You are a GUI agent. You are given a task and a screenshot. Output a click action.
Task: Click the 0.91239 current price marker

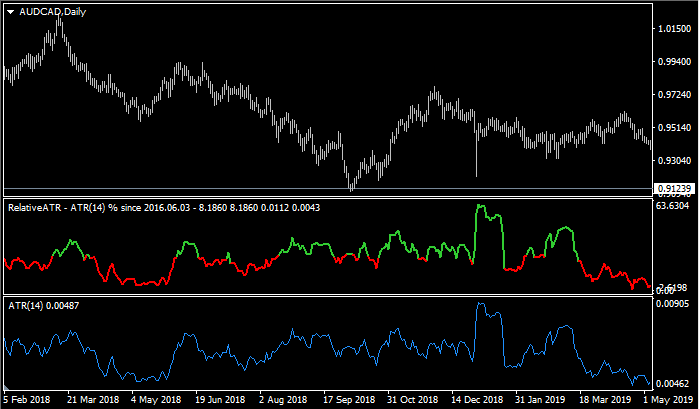tap(675, 188)
